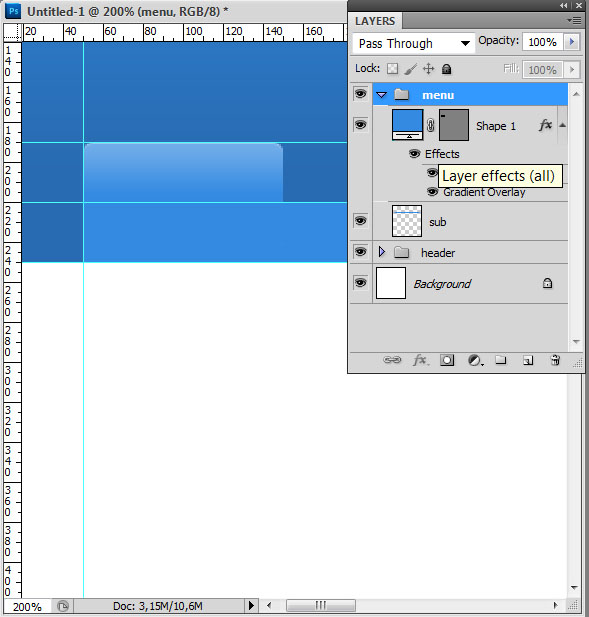This screenshot has height=617, width=589.
Task: Click the Doc: 3,15M/10,6M status text
Action: pyautogui.click(x=157, y=606)
